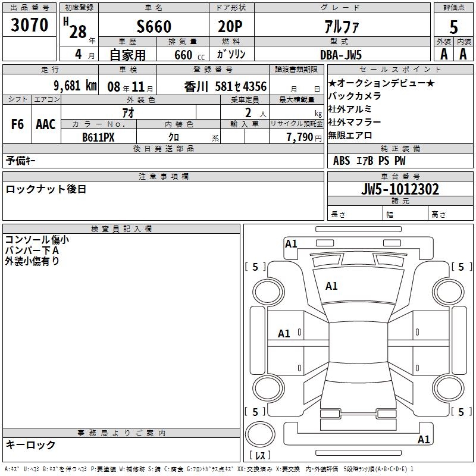Select later-shipped part 予備キー
The width and height of the screenshot is (476, 476).
20,160
